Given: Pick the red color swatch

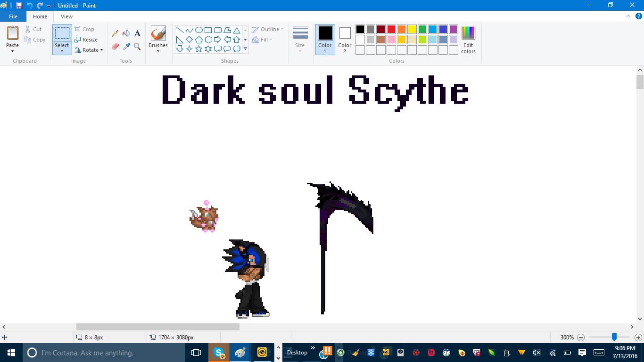Looking at the screenshot, I should [x=391, y=29].
